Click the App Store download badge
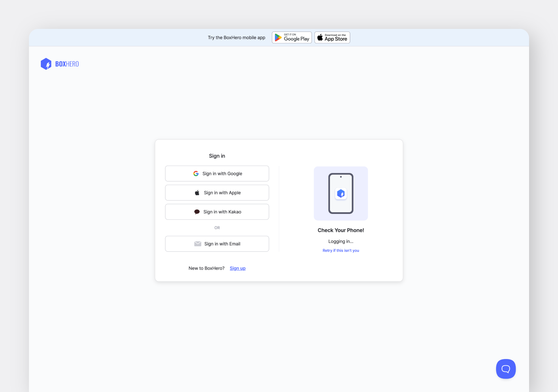 [332, 38]
